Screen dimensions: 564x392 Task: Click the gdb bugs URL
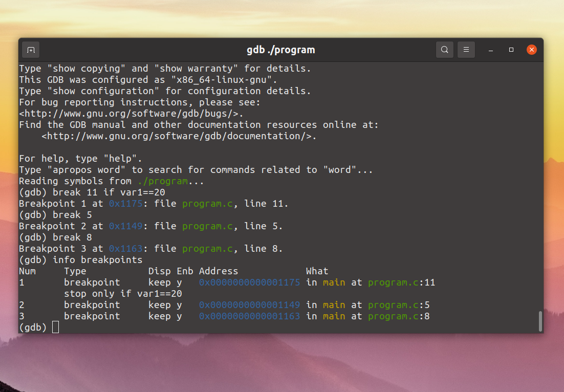(132, 114)
